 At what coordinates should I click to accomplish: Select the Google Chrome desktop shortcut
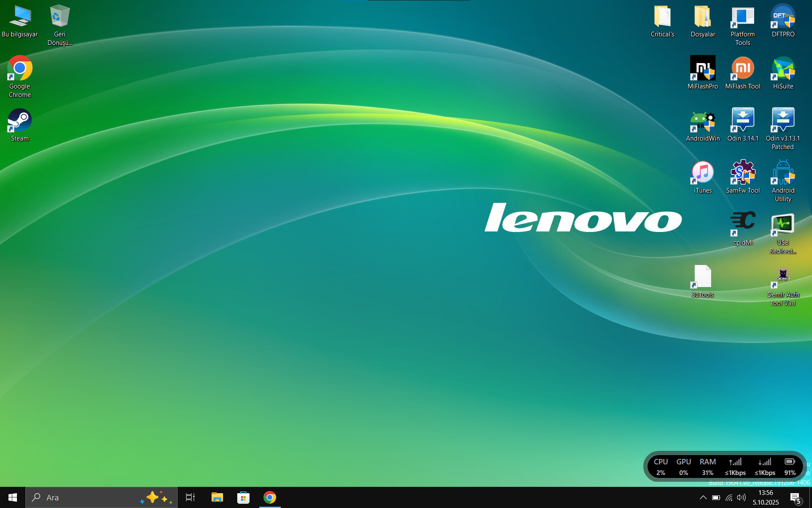coord(20,77)
